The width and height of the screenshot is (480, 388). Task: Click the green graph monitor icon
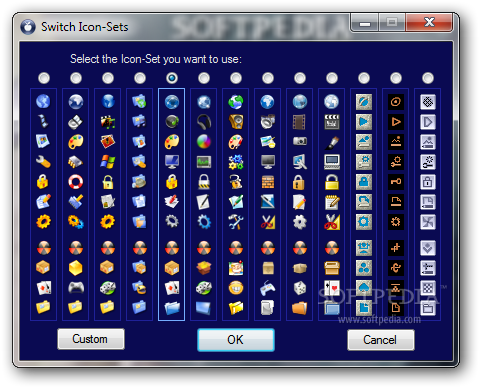(x=204, y=162)
